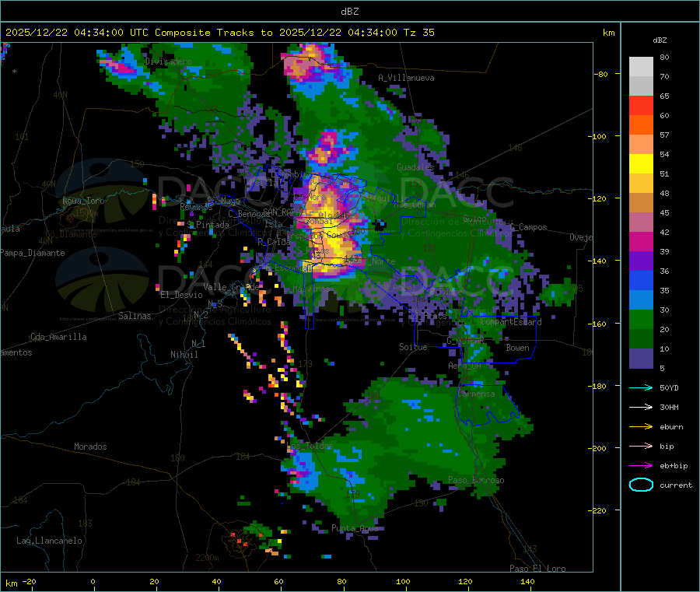Click the C_Campos map label
700x592 pixels.
529,227
